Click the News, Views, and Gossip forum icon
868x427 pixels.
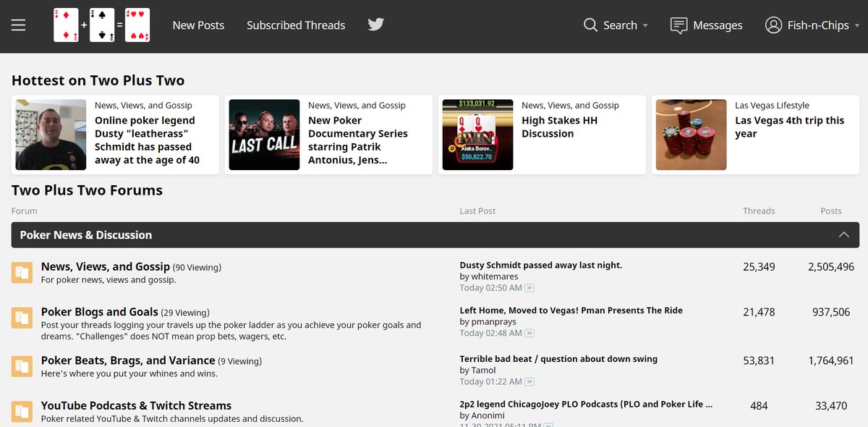click(x=22, y=273)
